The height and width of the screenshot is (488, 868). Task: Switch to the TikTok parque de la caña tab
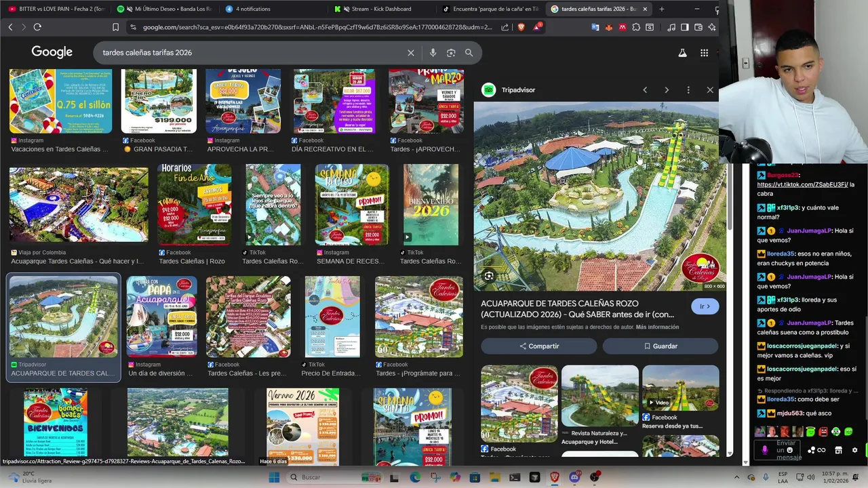point(491,9)
